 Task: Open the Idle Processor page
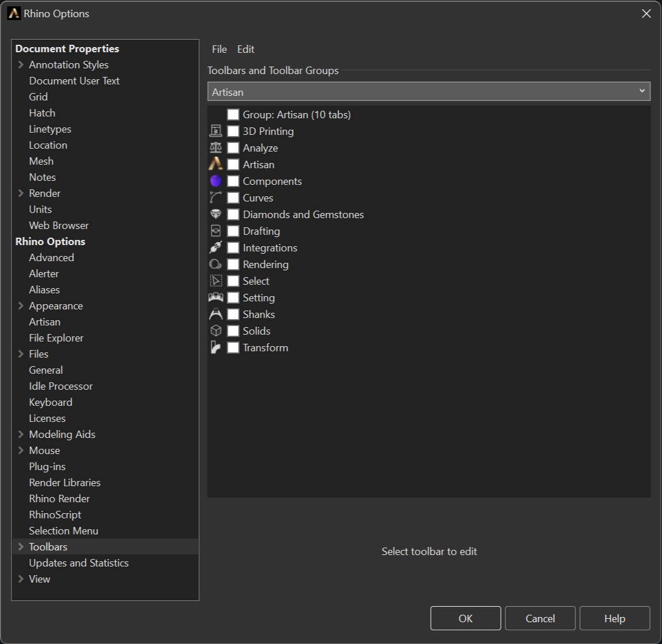pyautogui.click(x=61, y=386)
